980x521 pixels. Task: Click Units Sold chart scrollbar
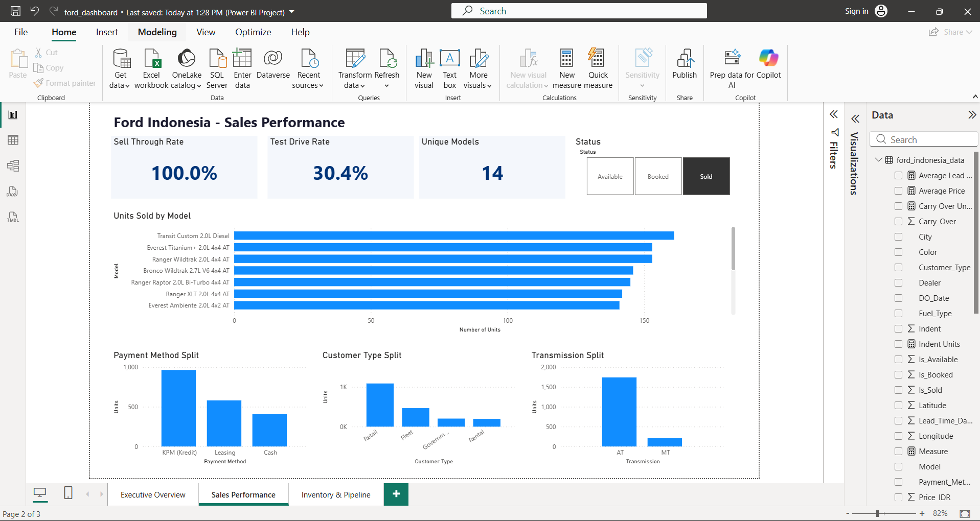tap(733, 248)
